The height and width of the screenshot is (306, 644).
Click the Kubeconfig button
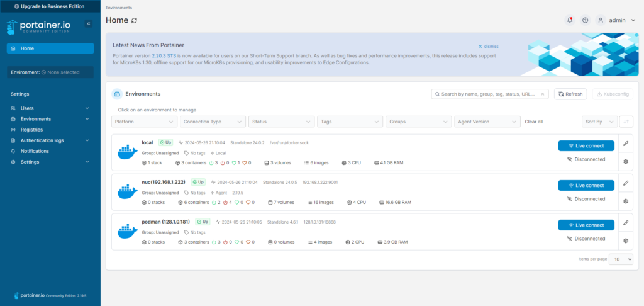tap(613, 94)
